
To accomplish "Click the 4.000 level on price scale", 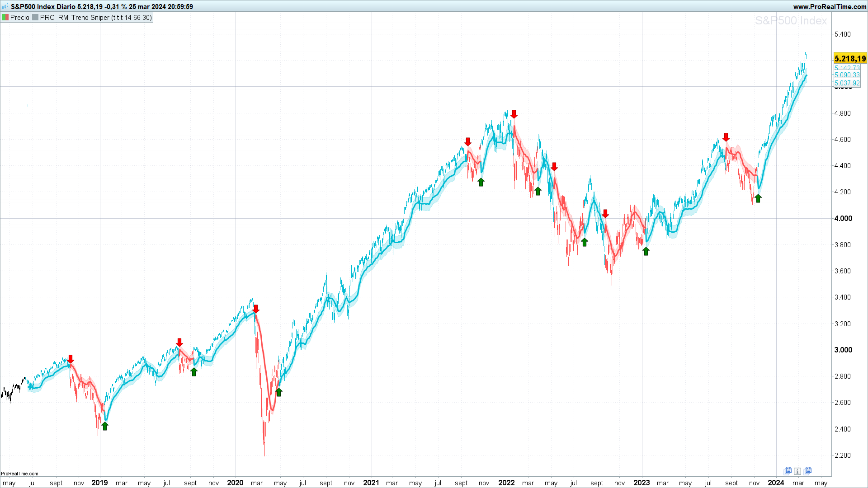I will click(x=843, y=218).
